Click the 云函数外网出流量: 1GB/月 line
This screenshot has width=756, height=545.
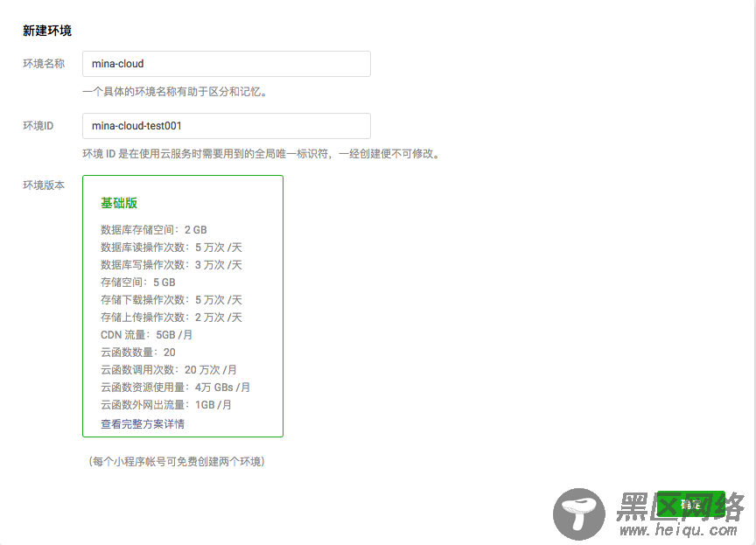pyautogui.click(x=166, y=405)
